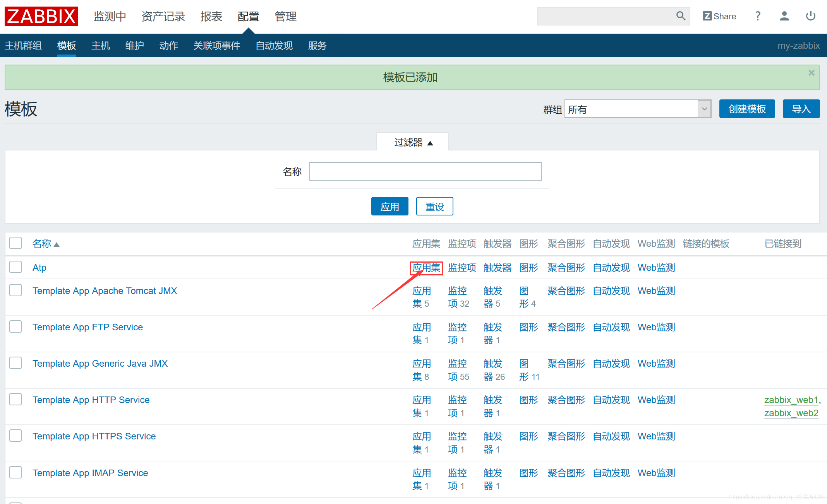
Task: Check the Template App FTP Service checkbox
Action: (15, 326)
